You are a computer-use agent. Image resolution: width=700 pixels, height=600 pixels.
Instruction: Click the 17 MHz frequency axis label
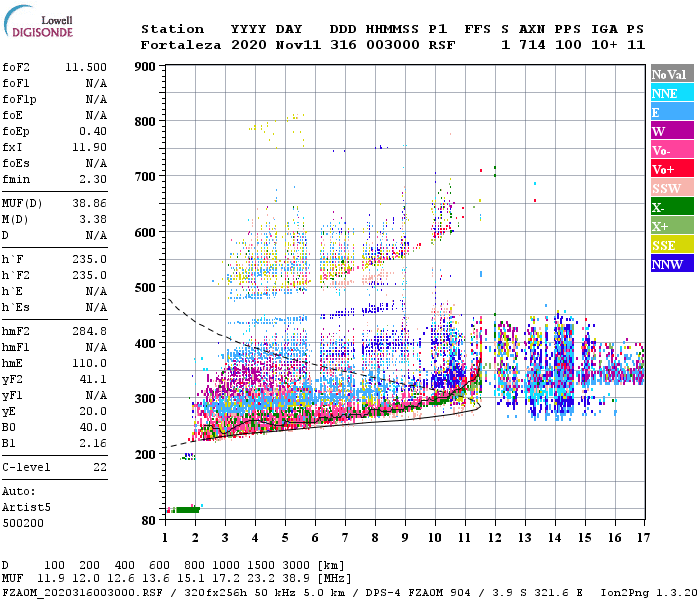[643, 538]
